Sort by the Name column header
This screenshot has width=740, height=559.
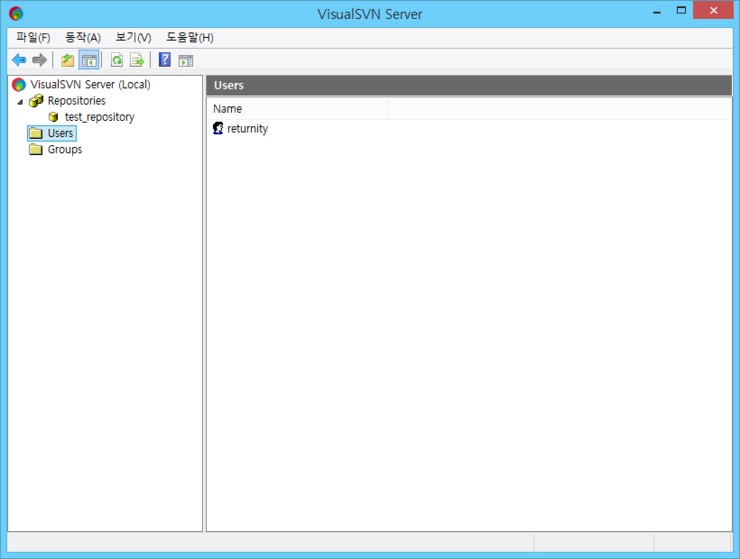coord(297,109)
